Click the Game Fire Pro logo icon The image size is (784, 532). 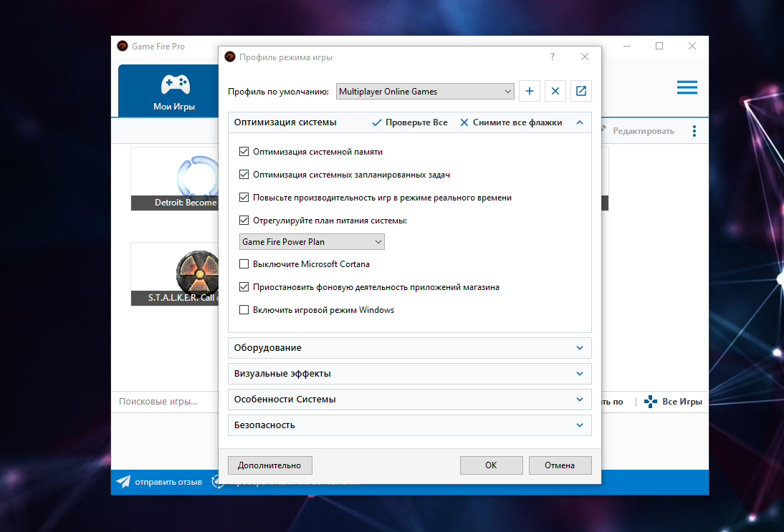pos(123,46)
